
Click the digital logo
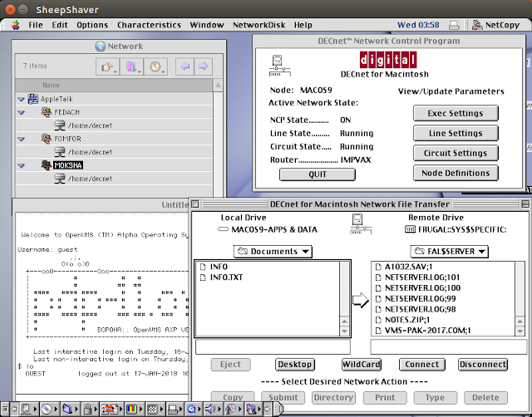click(388, 60)
